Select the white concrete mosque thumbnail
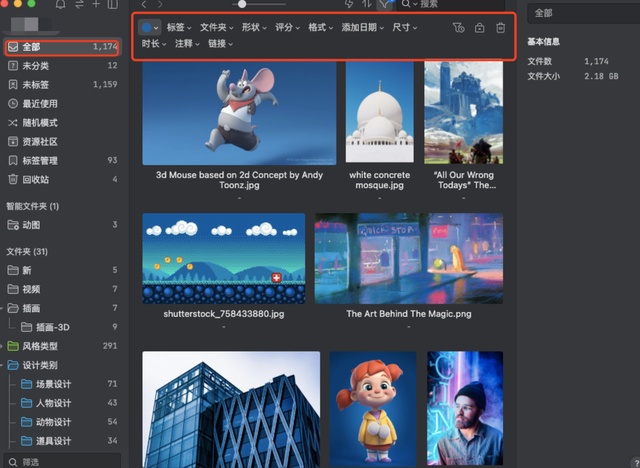Viewport: 640px width, 468px height. click(x=380, y=112)
